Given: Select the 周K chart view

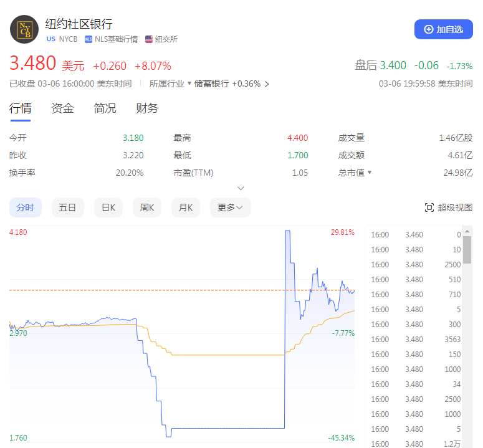Looking at the screenshot, I should coord(147,207).
